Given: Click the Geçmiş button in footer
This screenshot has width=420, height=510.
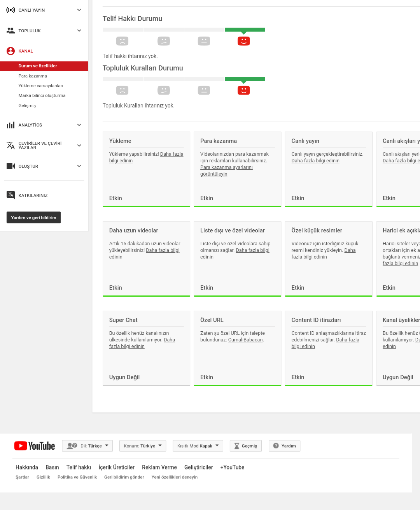Looking at the screenshot, I should point(246,446).
